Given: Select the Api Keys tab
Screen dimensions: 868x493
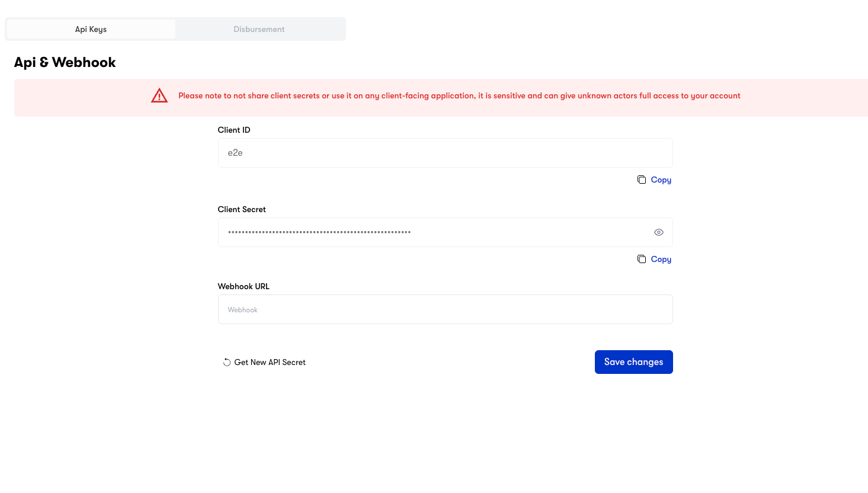Looking at the screenshot, I should pyautogui.click(x=90, y=28).
